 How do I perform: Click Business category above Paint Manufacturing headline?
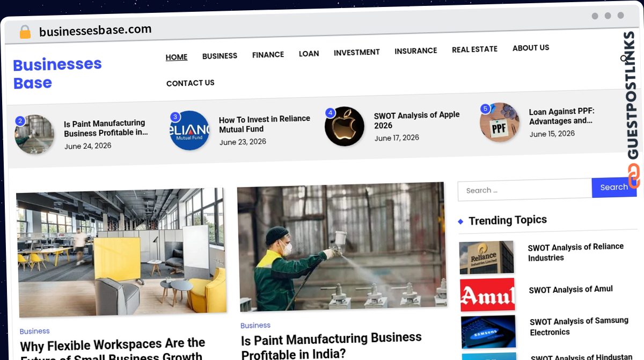tap(255, 325)
